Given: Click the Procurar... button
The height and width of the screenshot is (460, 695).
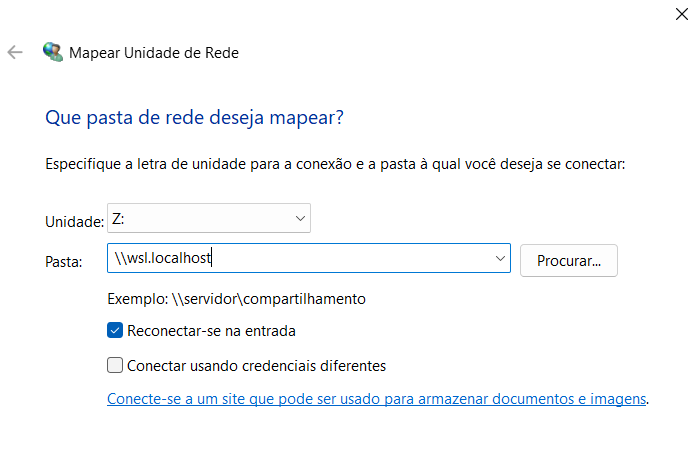Looking at the screenshot, I should coord(568,260).
